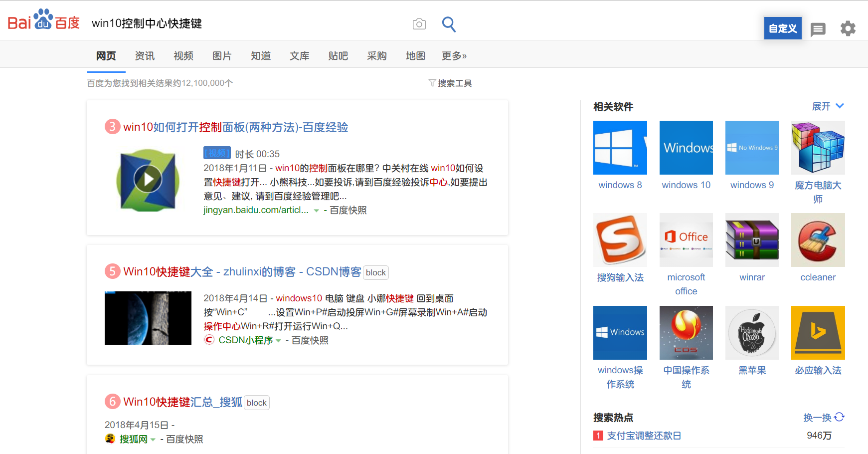Block the CSDN博客 search result
The height and width of the screenshot is (454, 868).
(x=376, y=272)
